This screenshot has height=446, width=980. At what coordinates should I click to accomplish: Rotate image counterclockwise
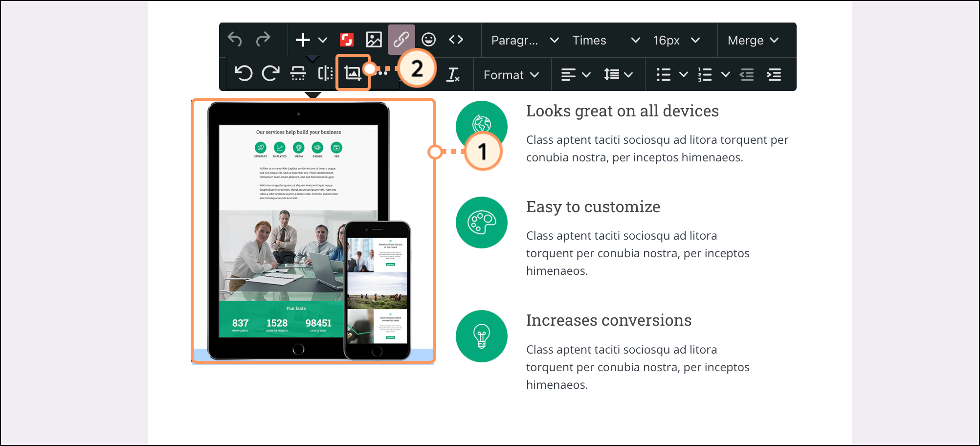[x=243, y=73]
